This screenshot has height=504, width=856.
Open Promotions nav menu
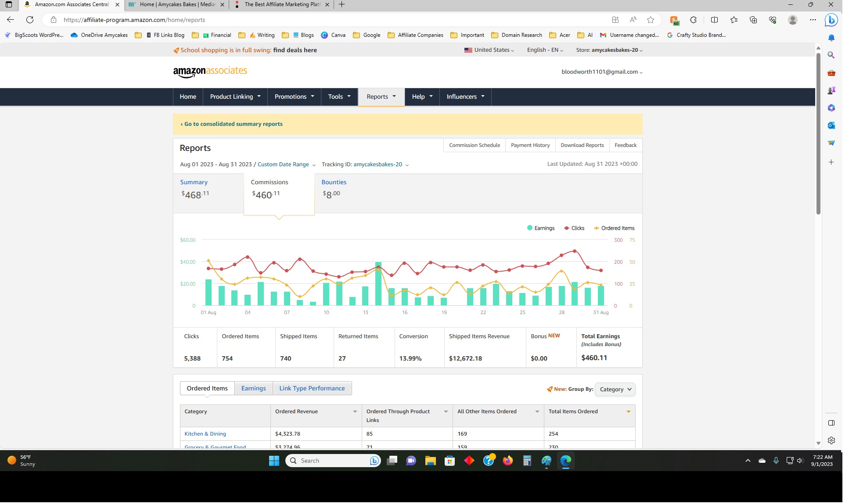coord(295,97)
